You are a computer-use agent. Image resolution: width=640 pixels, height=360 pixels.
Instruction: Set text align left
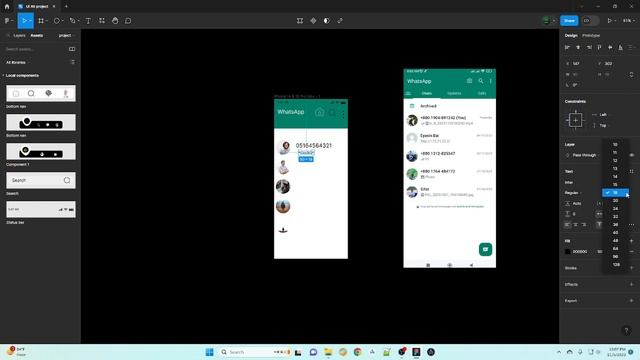[x=567, y=224]
